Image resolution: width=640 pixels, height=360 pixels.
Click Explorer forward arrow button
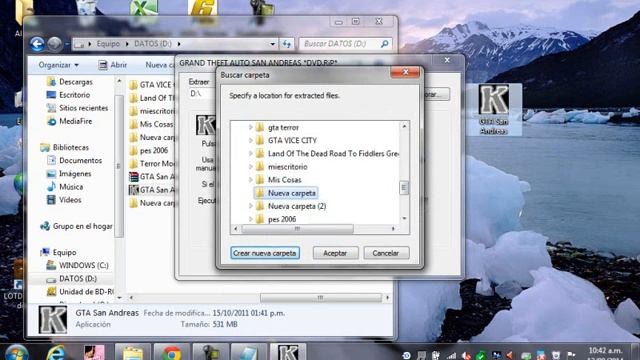(55, 44)
